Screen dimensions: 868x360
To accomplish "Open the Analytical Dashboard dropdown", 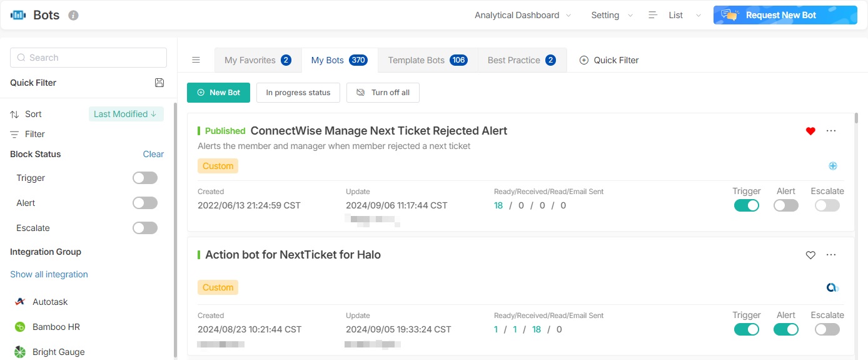I will (x=523, y=15).
